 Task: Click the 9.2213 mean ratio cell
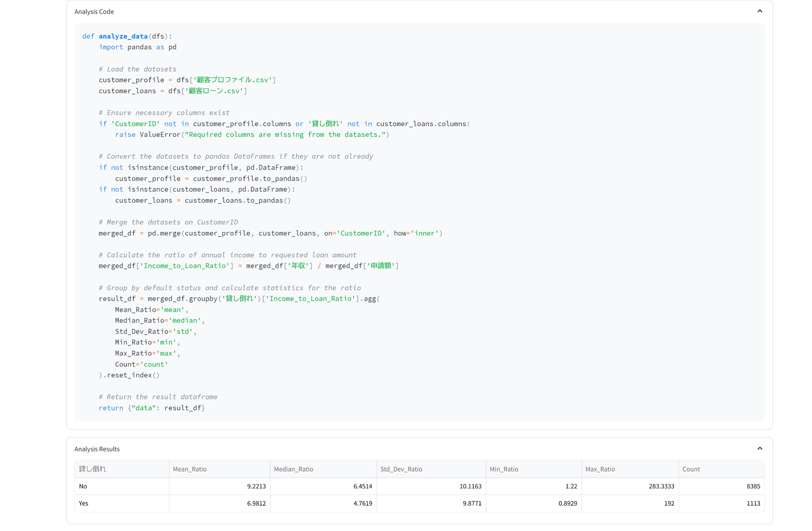click(x=256, y=486)
